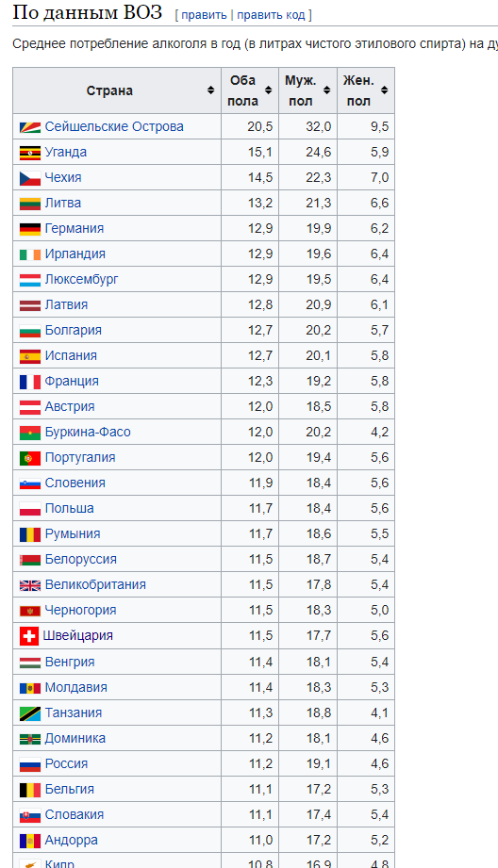Follow the Буркина-Фасо link
This screenshot has height=868, width=498.
[x=88, y=433]
